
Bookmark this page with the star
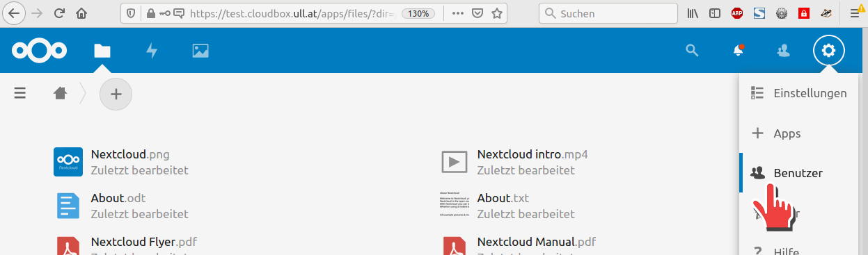496,13
